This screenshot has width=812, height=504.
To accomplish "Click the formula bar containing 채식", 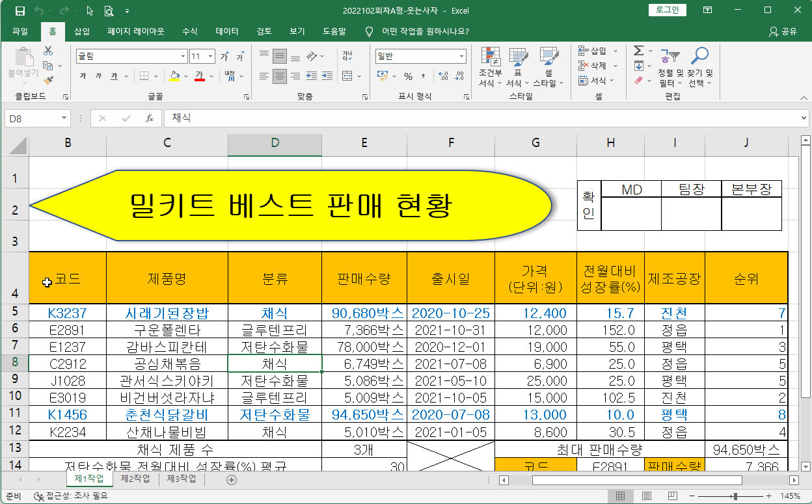I will click(x=480, y=118).
